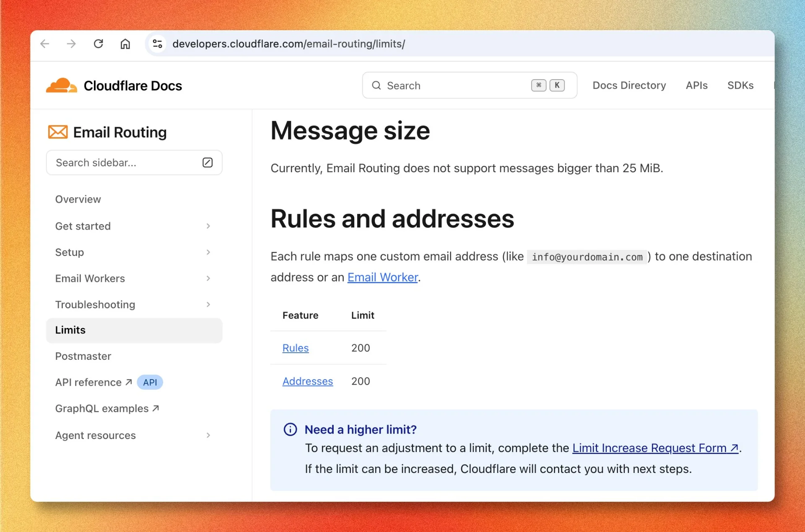Image resolution: width=805 pixels, height=532 pixels.
Task: Click the Message size heading
Action: tap(350, 131)
